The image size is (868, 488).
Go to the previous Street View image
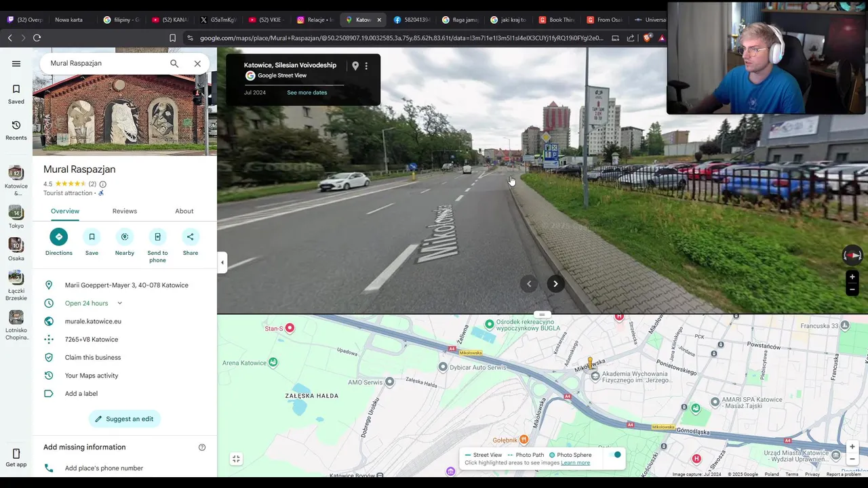tap(529, 284)
